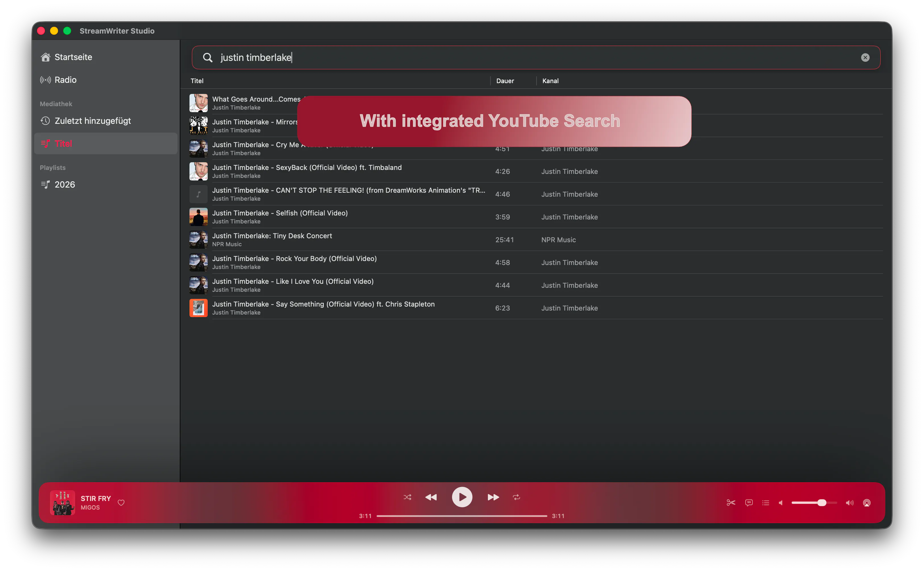Skip forward to next track

click(x=493, y=497)
